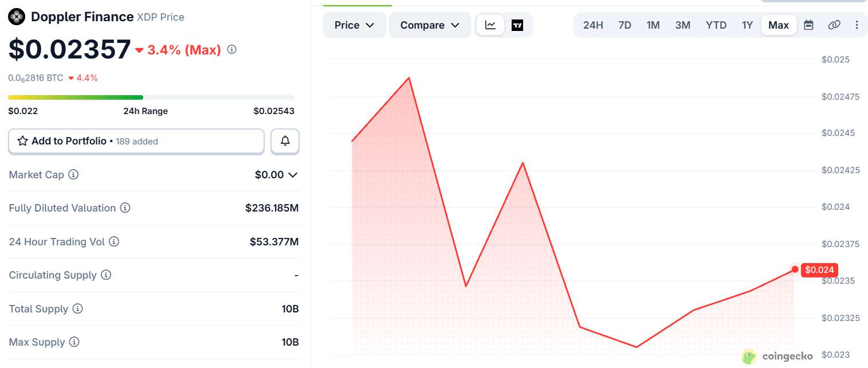This screenshot has width=868, height=368.
Task: Click the $0.024 current price marker on chart
Action: (819, 270)
